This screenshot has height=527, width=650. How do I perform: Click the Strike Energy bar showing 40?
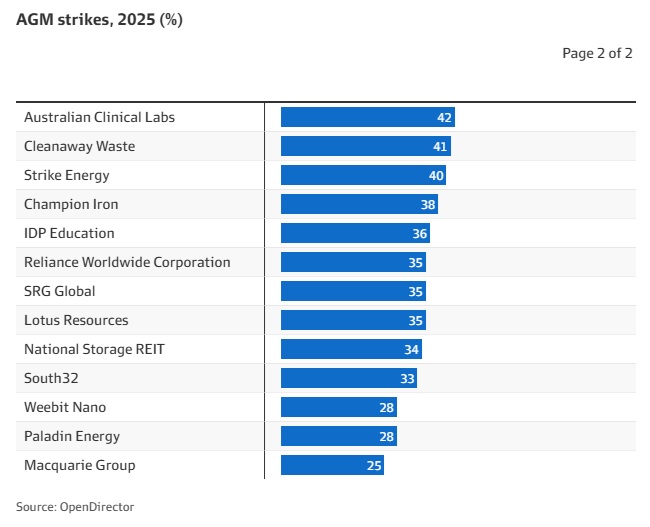pyautogui.click(x=363, y=175)
